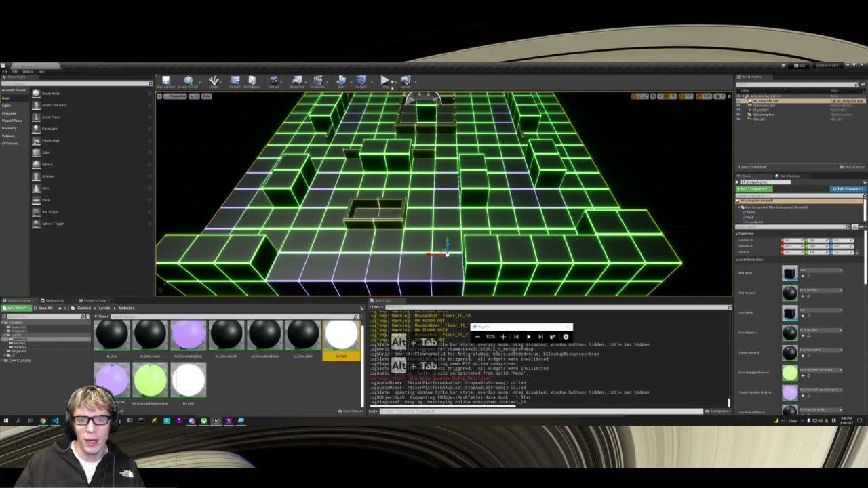Open the Lit view mode dropdown
The width and height of the screenshot is (868, 488).
pyautogui.click(x=195, y=96)
